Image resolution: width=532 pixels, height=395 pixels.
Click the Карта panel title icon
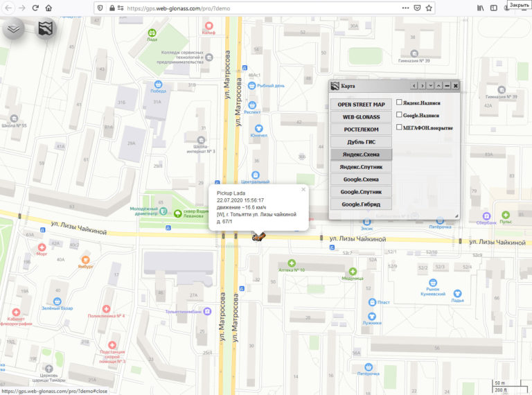[x=335, y=86]
